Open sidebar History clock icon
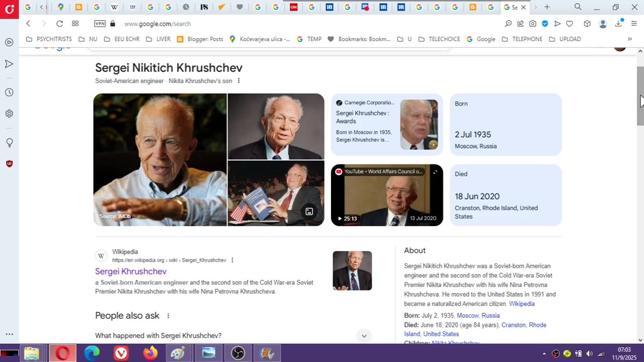The width and height of the screenshot is (644, 362). (x=9, y=93)
